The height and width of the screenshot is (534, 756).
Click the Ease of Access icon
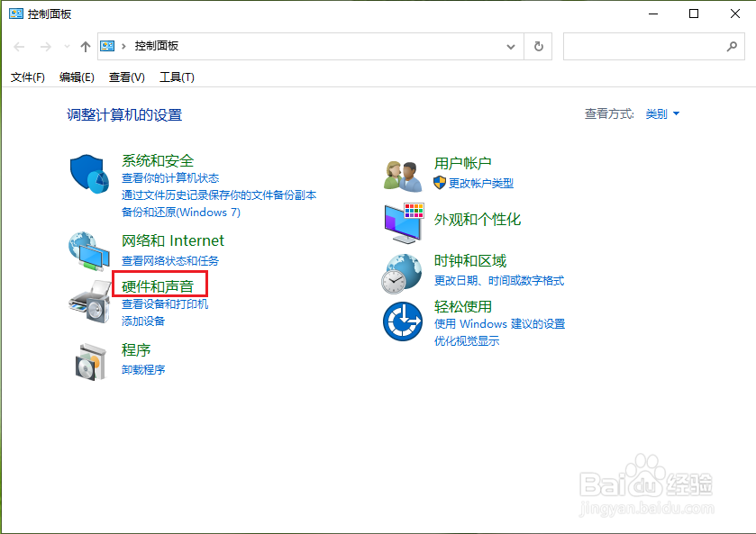403,321
